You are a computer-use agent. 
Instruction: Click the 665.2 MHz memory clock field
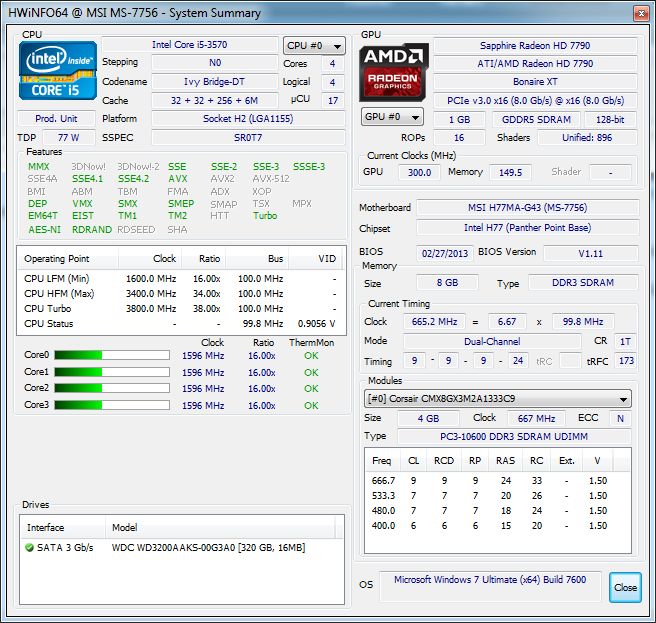434,322
